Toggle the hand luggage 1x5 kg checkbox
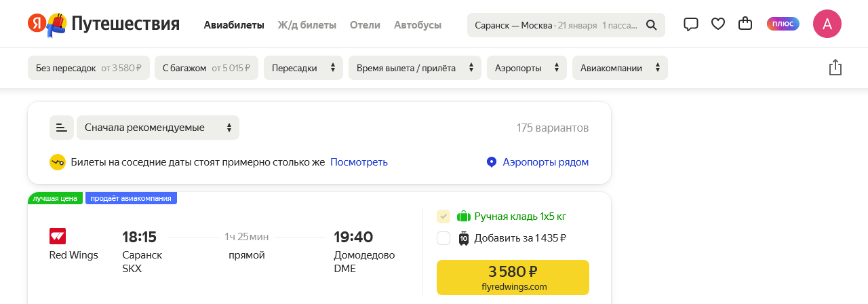The image size is (868, 304). [x=443, y=216]
